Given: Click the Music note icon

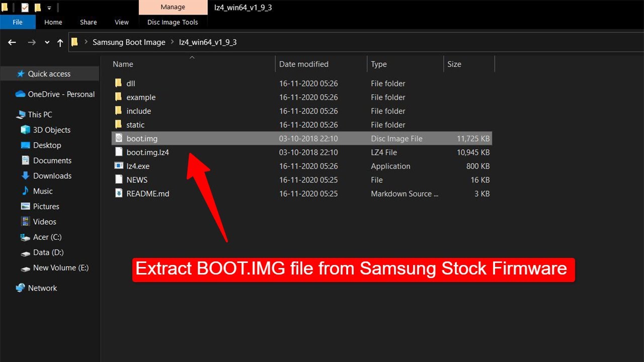Looking at the screenshot, I should [25, 191].
